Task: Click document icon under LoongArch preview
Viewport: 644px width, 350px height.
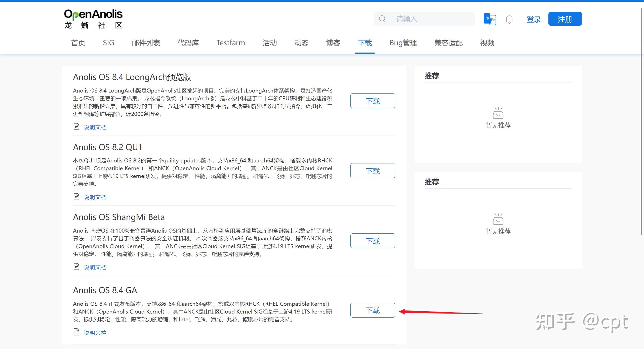Action: tap(76, 126)
